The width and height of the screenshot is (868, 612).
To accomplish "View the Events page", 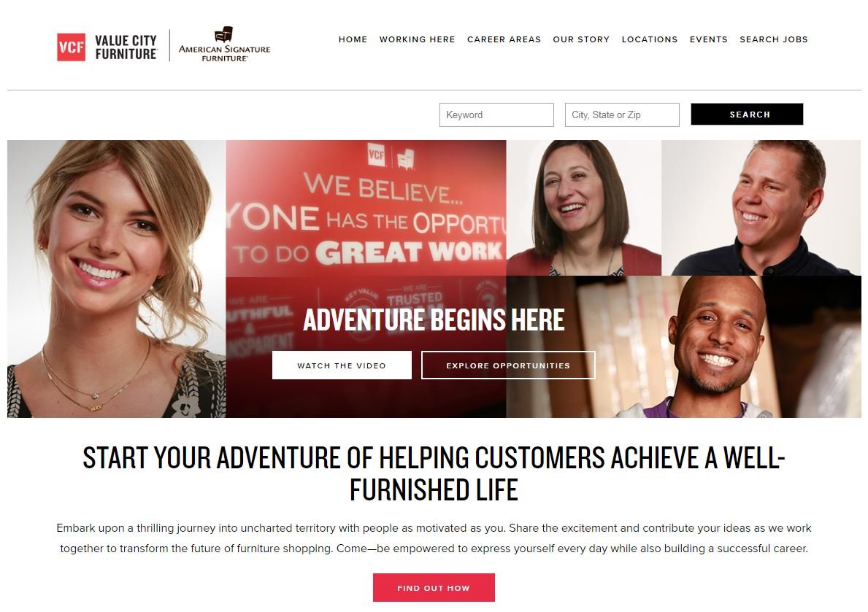I will pos(708,39).
